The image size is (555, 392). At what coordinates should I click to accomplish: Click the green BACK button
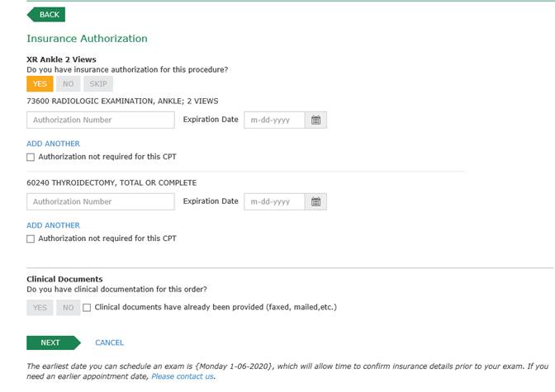[47, 15]
